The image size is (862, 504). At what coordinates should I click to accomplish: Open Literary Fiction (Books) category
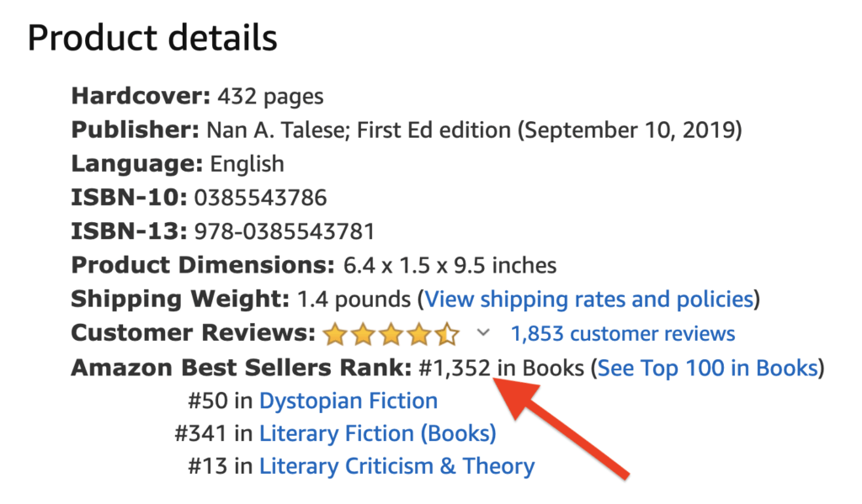coord(378,433)
